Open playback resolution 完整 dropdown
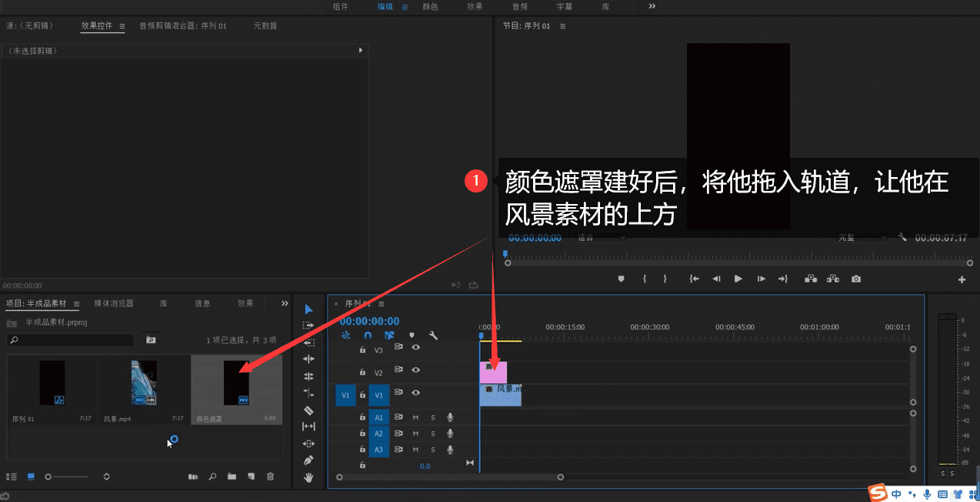This screenshot has height=502, width=980. click(862, 237)
